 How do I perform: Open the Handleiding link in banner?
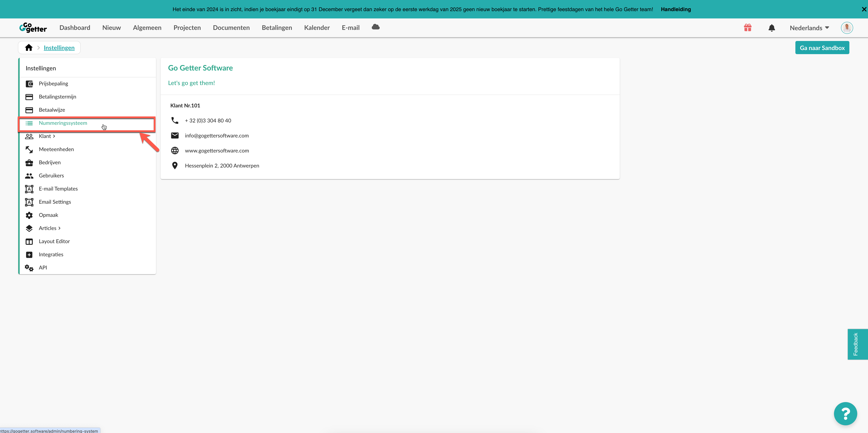(676, 9)
